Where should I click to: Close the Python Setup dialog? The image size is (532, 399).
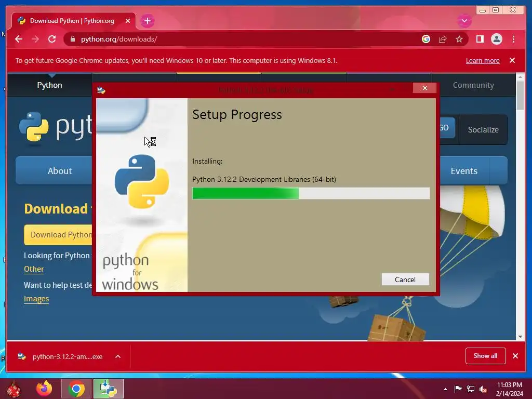[424, 88]
